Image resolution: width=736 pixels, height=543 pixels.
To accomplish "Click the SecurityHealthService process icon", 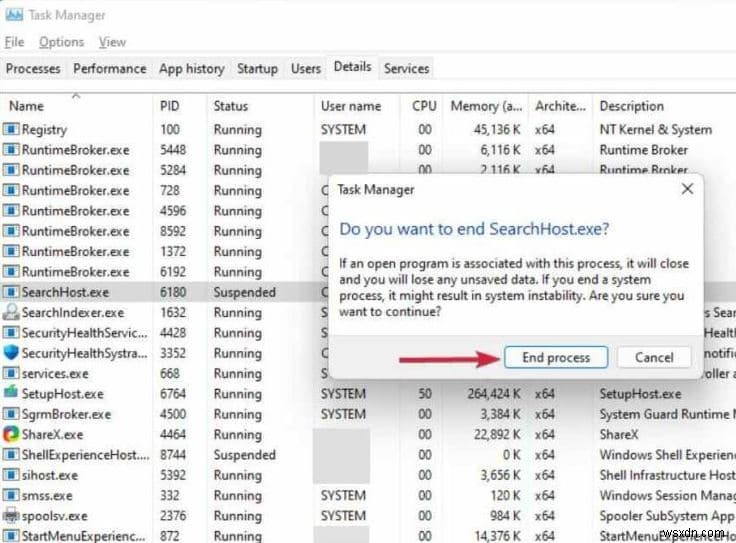I will pyautogui.click(x=11, y=332).
